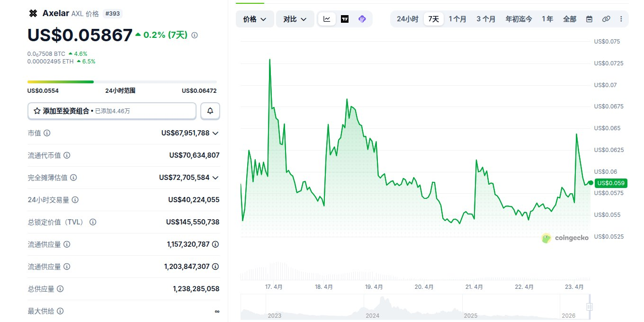Click the 24h low value US$0.0554
Viewport: 644px width, 322px height.
click(43, 90)
